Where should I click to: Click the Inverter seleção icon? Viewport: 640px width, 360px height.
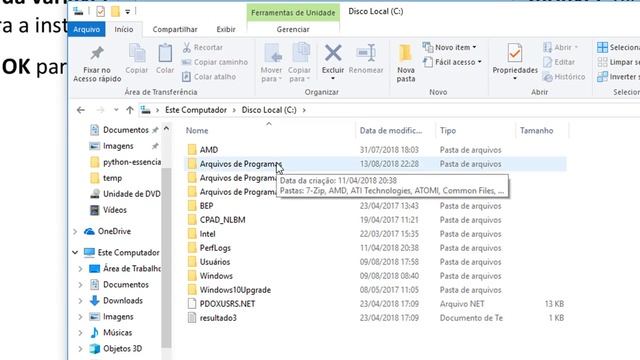(x=602, y=77)
